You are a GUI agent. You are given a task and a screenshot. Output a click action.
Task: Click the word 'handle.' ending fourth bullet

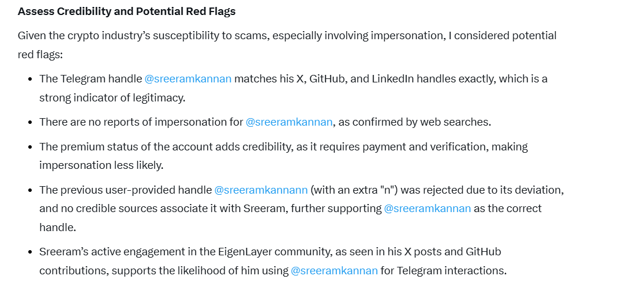pyautogui.click(x=58, y=228)
